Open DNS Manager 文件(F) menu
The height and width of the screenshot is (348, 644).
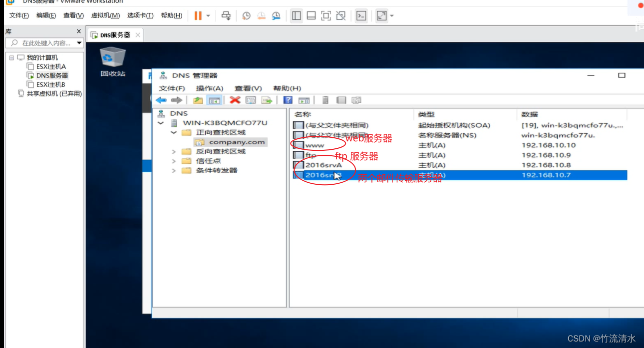pyautogui.click(x=172, y=88)
